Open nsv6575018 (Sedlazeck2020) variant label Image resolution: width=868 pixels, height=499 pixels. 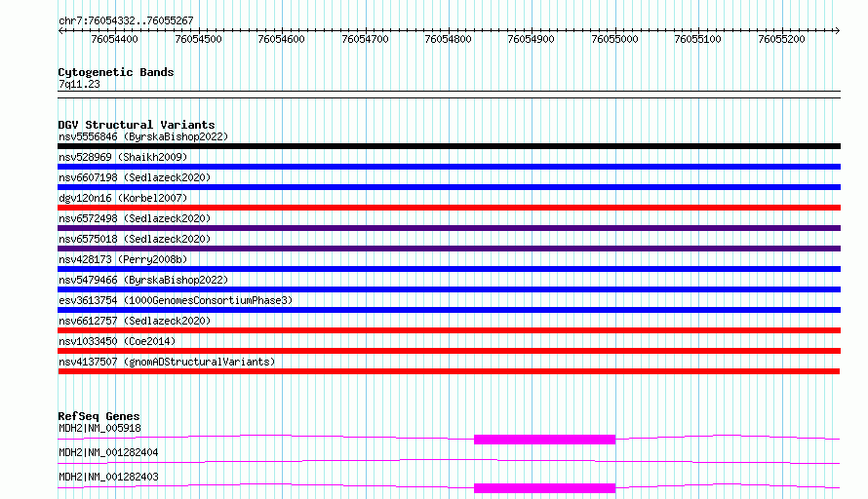135,239
